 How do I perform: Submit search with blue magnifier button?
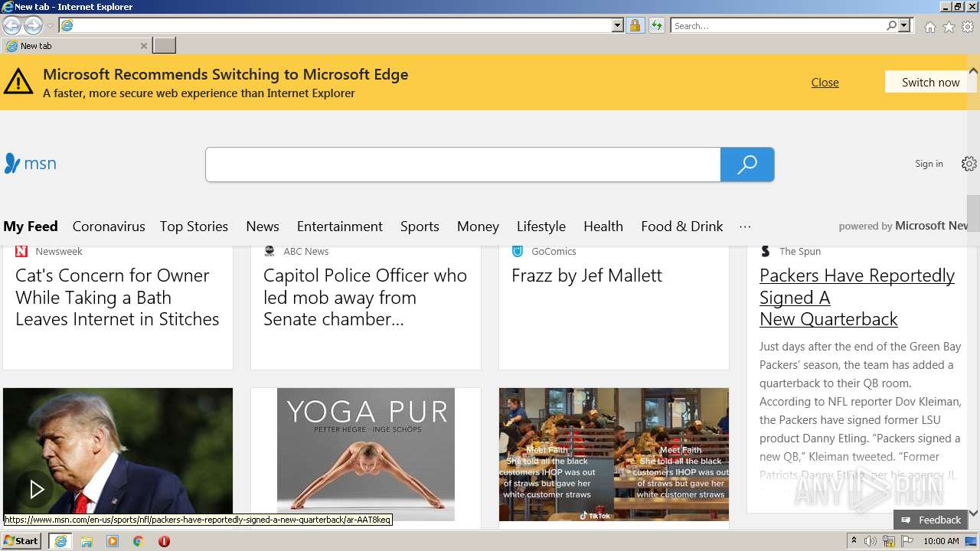[x=747, y=165]
